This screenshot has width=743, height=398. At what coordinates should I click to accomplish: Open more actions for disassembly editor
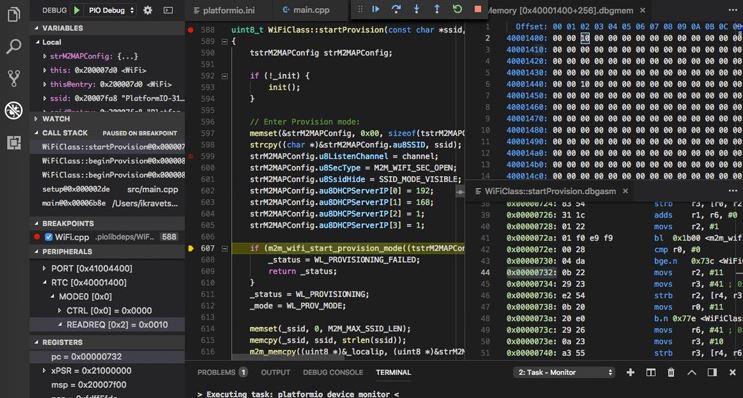click(732, 191)
